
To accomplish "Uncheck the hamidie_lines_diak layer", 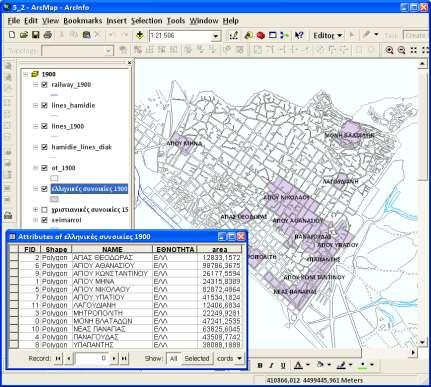I will (44, 147).
